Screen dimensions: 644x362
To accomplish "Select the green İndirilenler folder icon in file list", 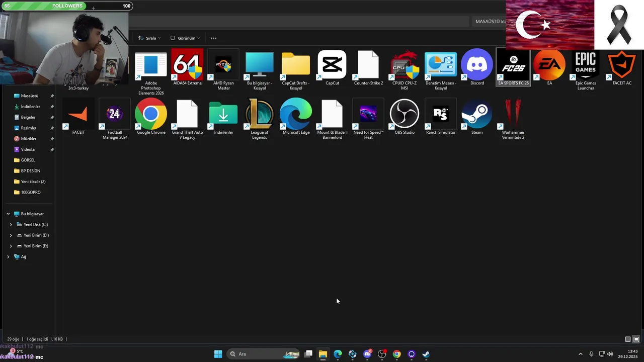I will tap(223, 117).
